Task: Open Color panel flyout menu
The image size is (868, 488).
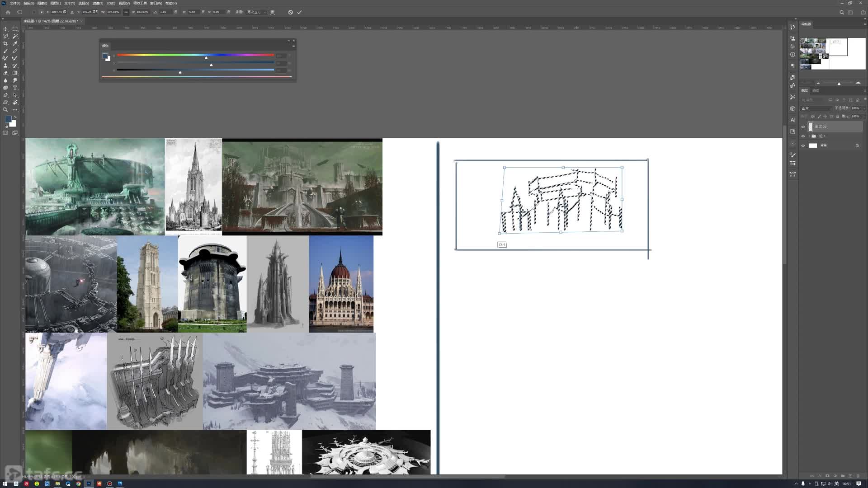Action: click(x=293, y=46)
